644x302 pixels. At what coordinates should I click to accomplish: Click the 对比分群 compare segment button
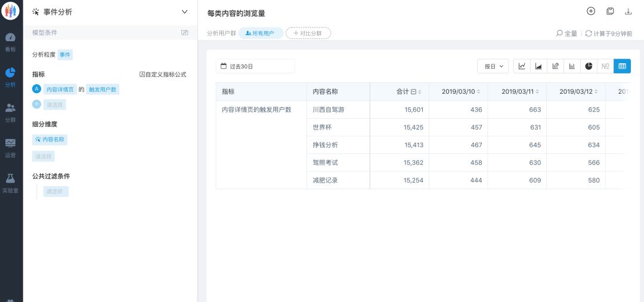308,33
